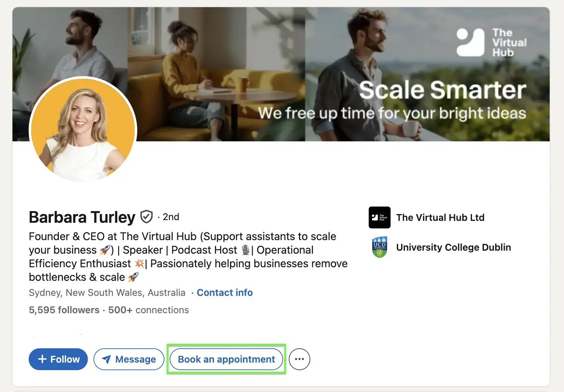Select the paper plane icon in Message button

106,359
